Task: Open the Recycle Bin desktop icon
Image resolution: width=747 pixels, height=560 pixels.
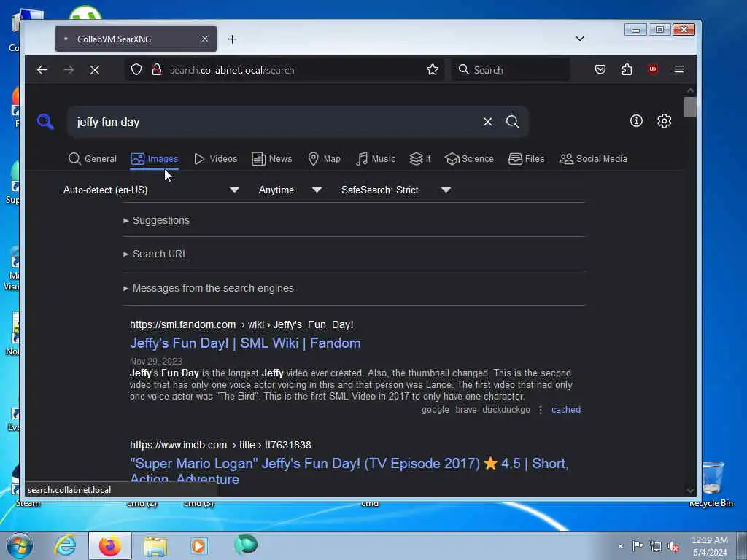Action: [711, 483]
